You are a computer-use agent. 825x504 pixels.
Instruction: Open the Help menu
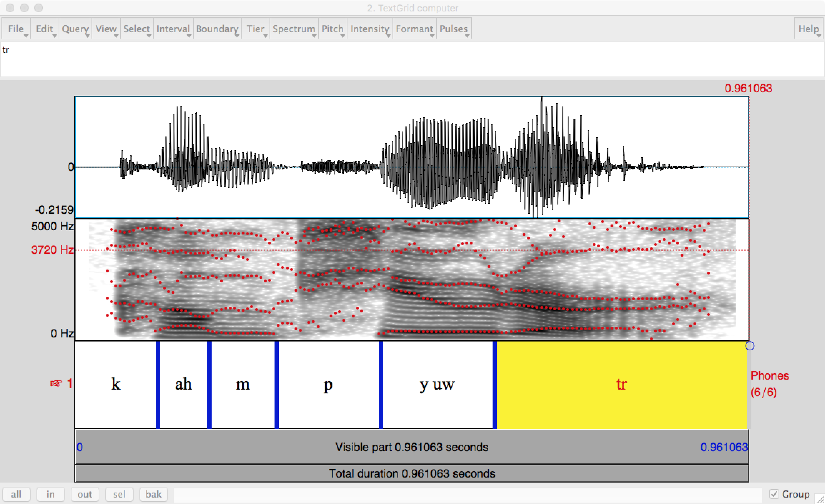coord(809,29)
